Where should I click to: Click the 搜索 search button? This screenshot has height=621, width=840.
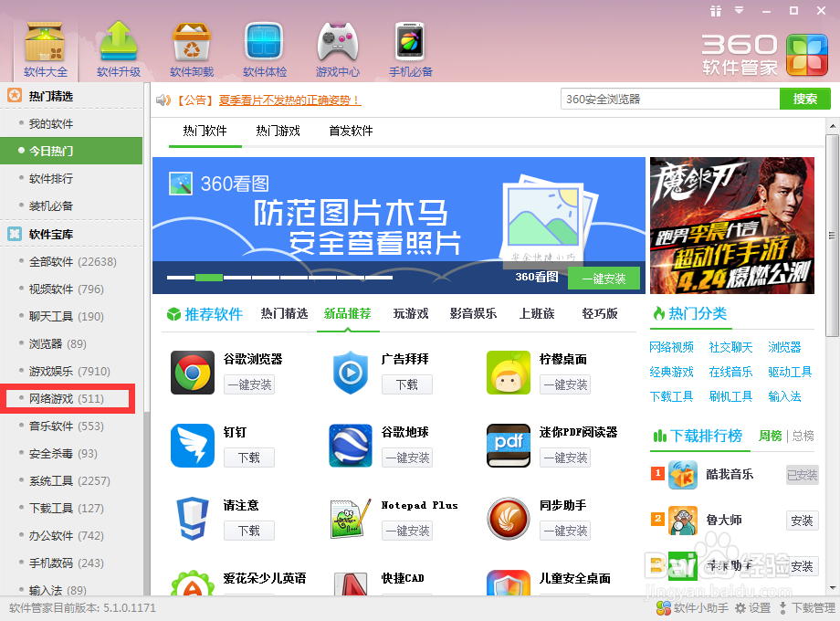coord(804,98)
